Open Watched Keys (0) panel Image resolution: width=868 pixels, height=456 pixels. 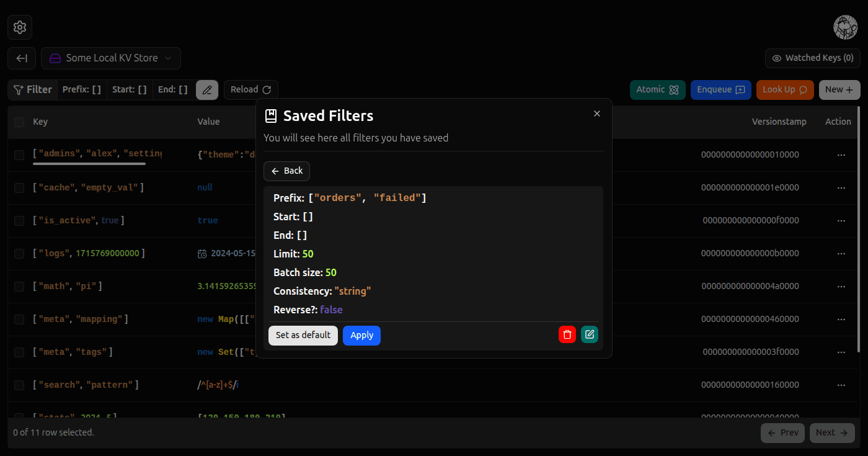point(813,58)
